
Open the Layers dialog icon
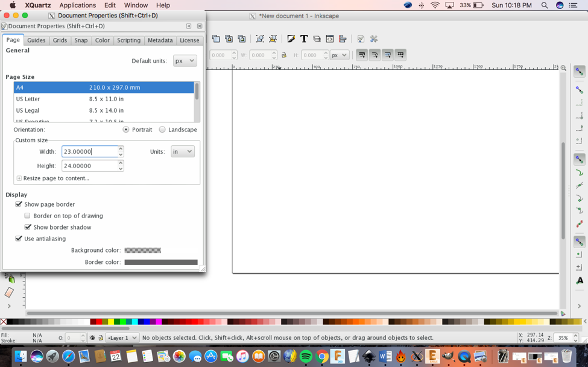click(317, 39)
